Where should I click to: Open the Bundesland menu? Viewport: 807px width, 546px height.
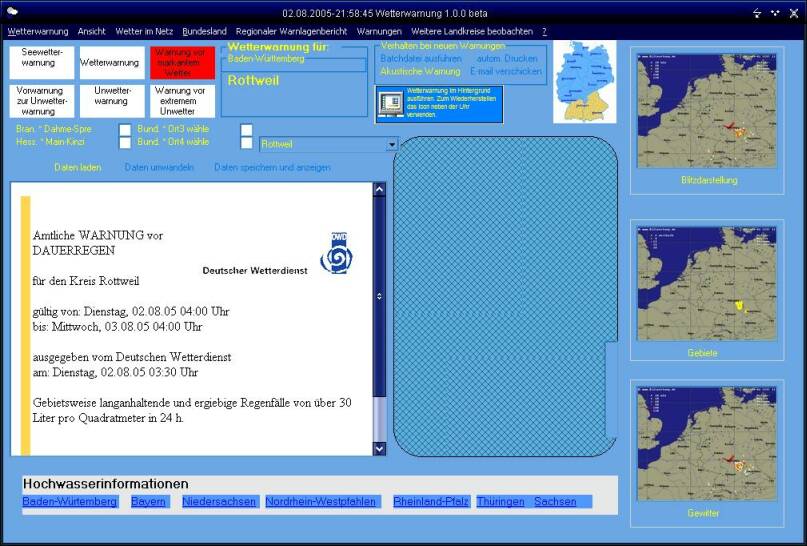coord(204,31)
